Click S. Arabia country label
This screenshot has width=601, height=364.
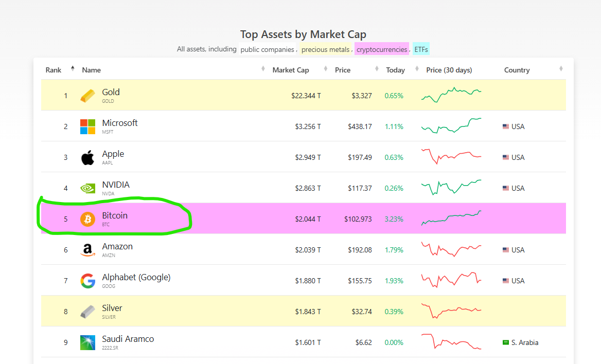click(525, 342)
